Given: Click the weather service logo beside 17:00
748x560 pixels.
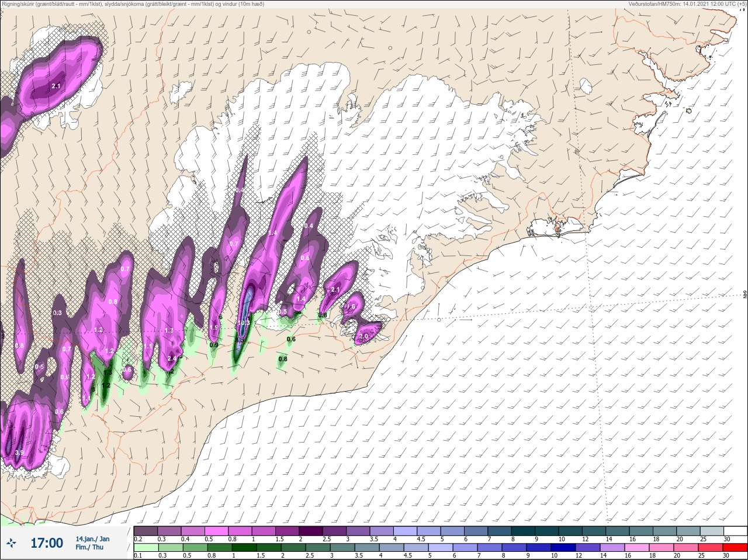Looking at the screenshot, I should pos(12,544).
